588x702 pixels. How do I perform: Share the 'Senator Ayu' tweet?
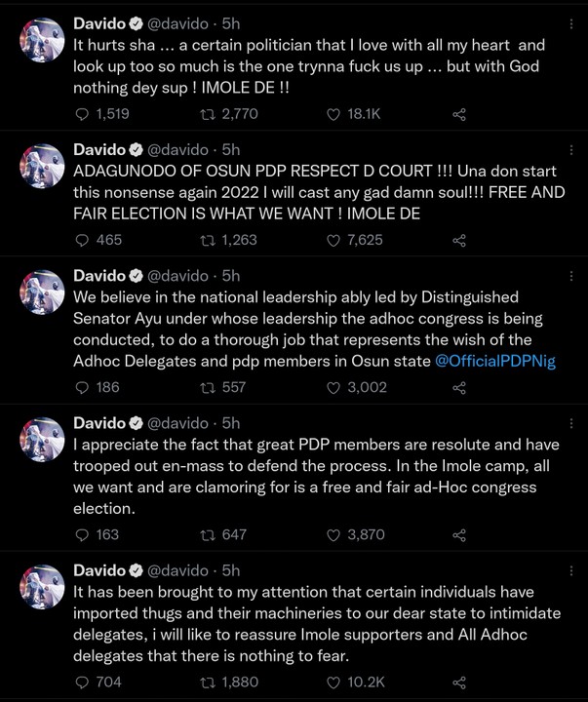(x=459, y=387)
